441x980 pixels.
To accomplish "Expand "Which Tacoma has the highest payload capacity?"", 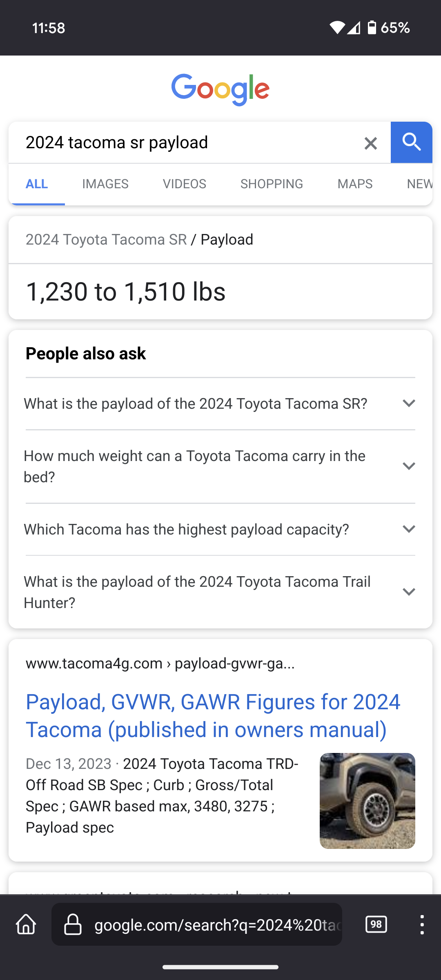I will click(x=220, y=529).
